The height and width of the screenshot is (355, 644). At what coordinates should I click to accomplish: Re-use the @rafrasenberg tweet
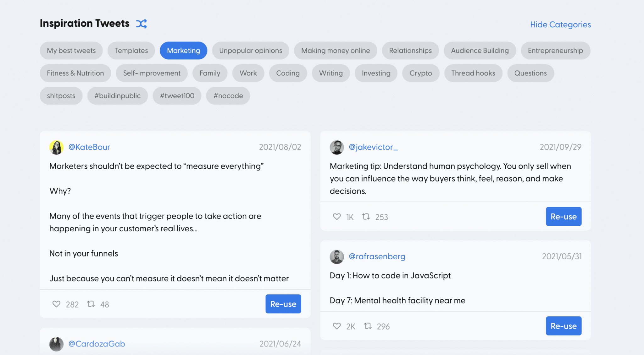(563, 326)
